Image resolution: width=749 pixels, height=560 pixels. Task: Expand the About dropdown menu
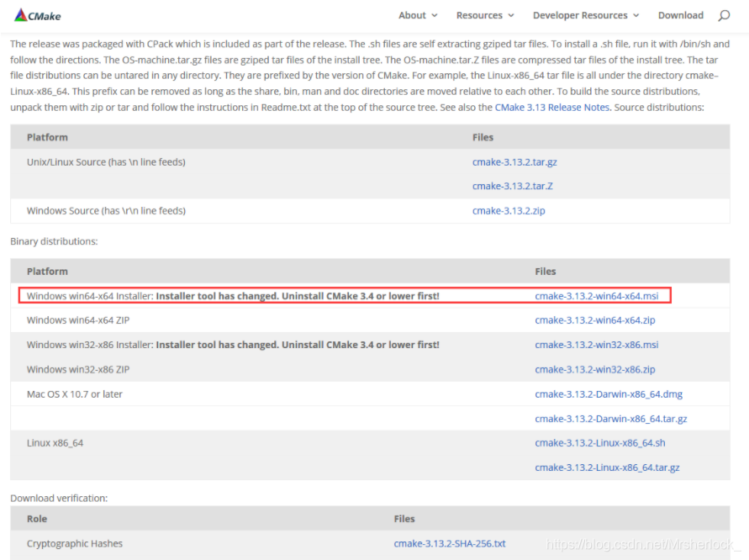pyautogui.click(x=418, y=15)
